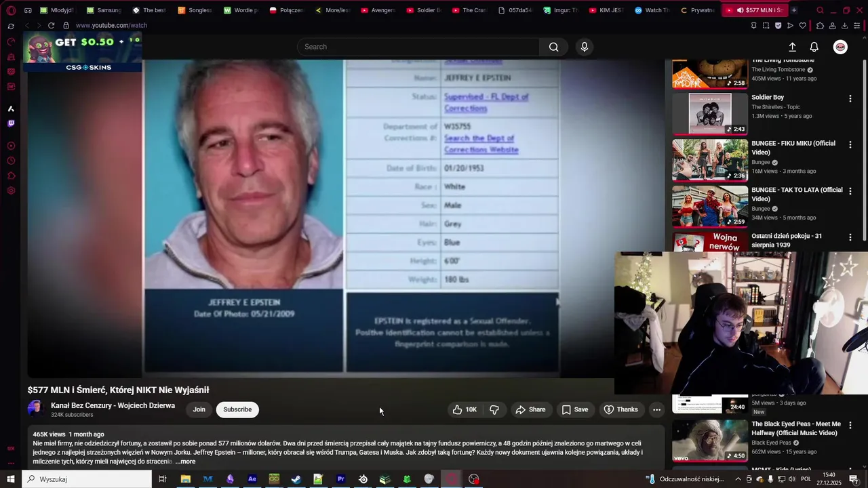Switch to the Wordle browser tab
The height and width of the screenshot is (488, 868).
[241, 10]
